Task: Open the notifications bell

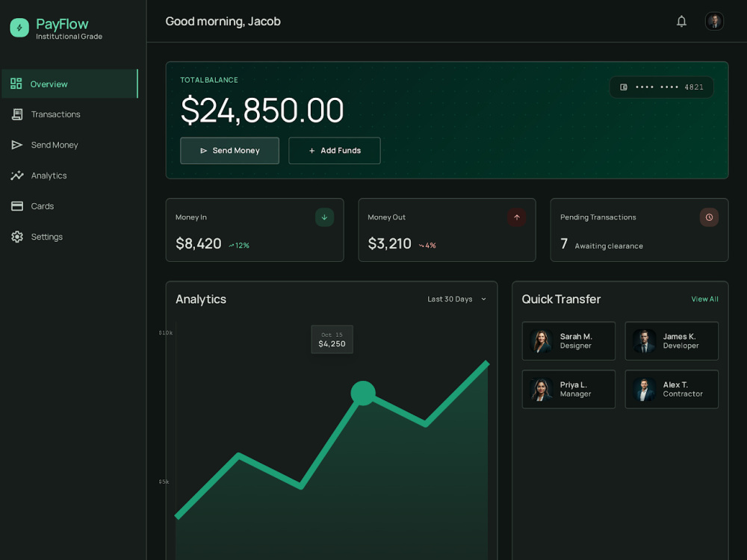Action: click(681, 22)
